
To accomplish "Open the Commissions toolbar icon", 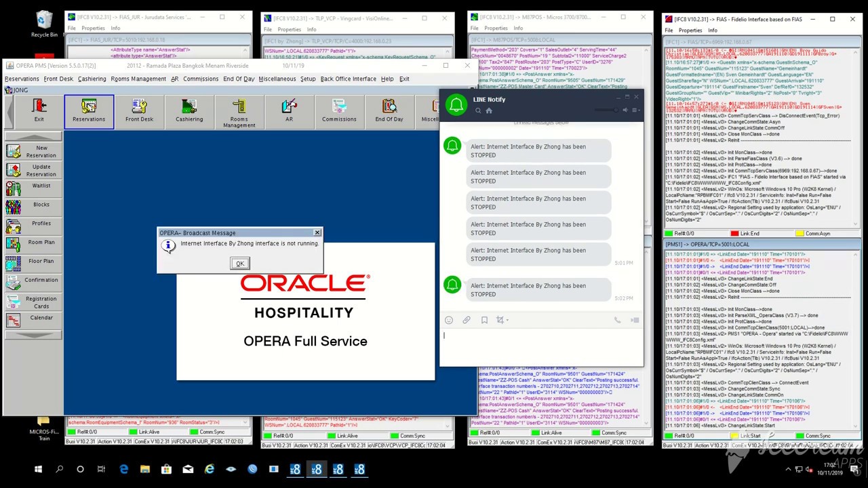I will [339, 110].
